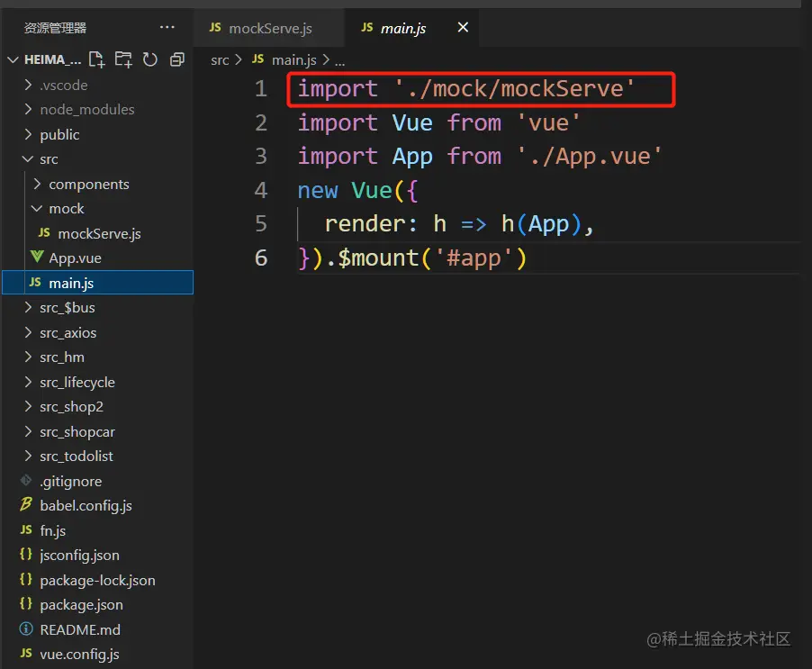Viewport: 812px width, 669px height.
Task: Click line number 6 in the gutter
Action: point(261,258)
